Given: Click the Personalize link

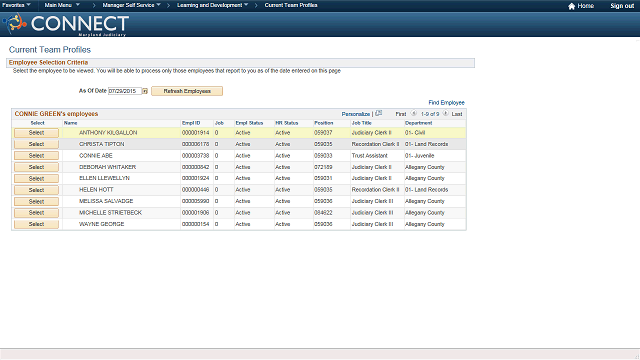Looking at the screenshot, I should [356, 114].
